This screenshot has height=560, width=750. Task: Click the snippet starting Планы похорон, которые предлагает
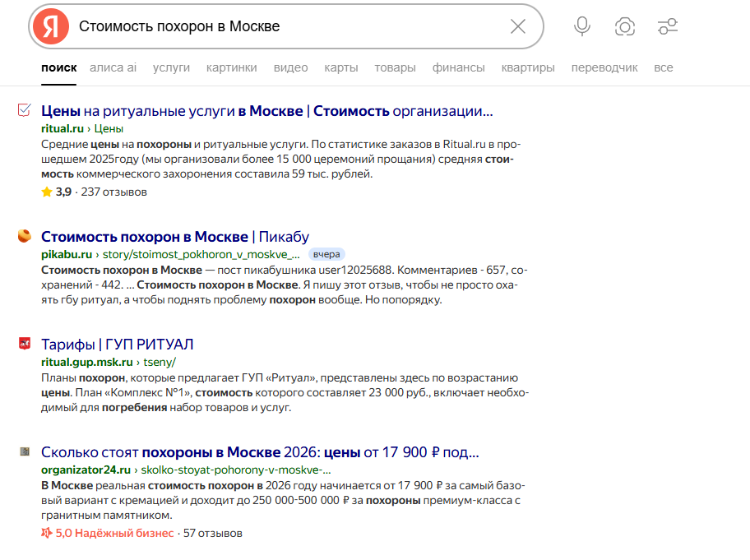coord(285,392)
